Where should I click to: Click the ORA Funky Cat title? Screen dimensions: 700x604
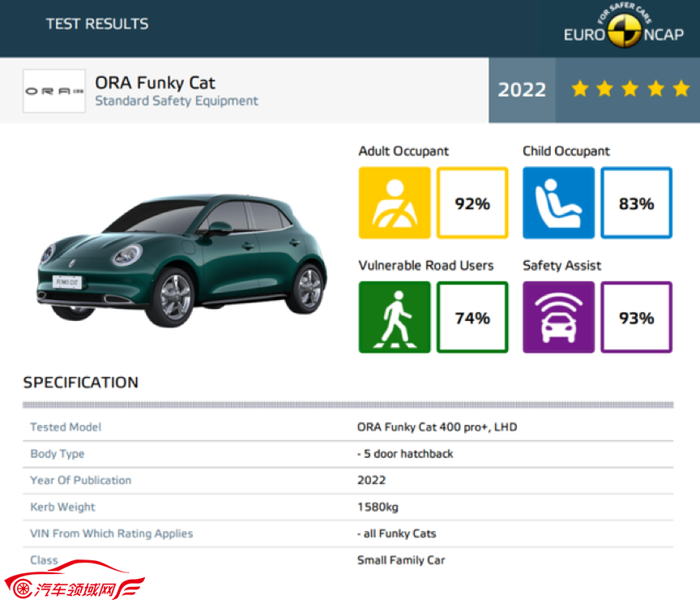point(155,83)
